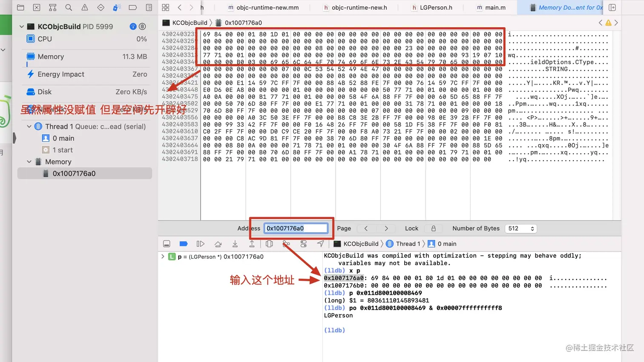Image resolution: width=644 pixels, height=362 pixels.
Task: Toggle the memory Lock button
Action: (x=434, y=228)
